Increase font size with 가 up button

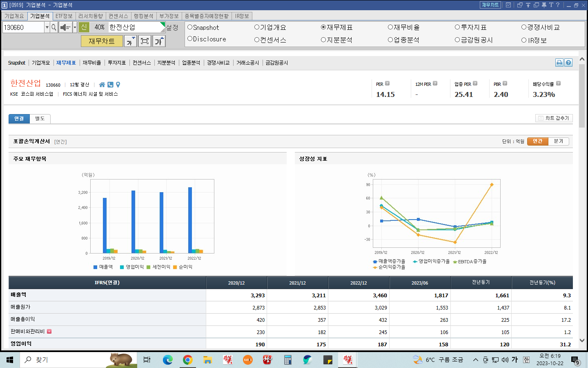pos(159,41)
